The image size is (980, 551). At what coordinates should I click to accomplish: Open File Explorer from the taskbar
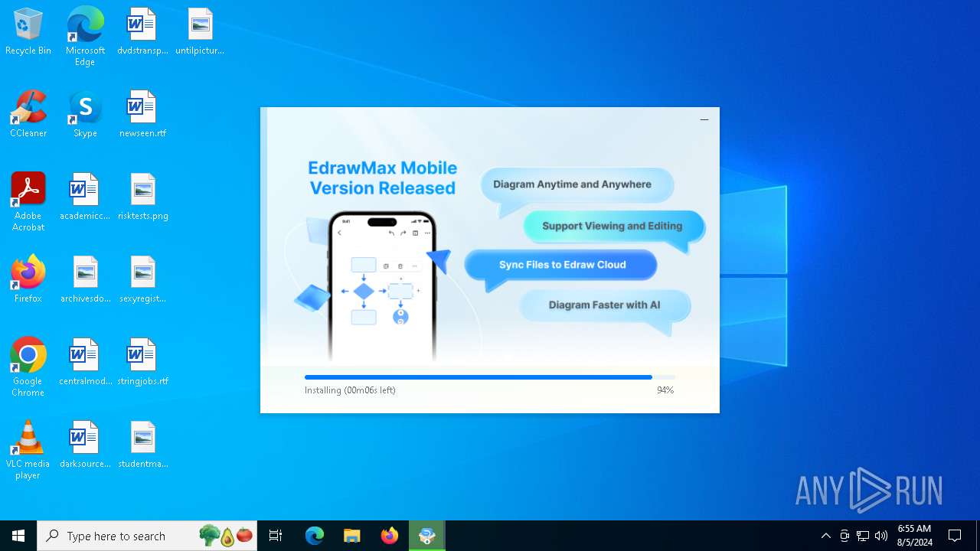(x=351, y=536)
